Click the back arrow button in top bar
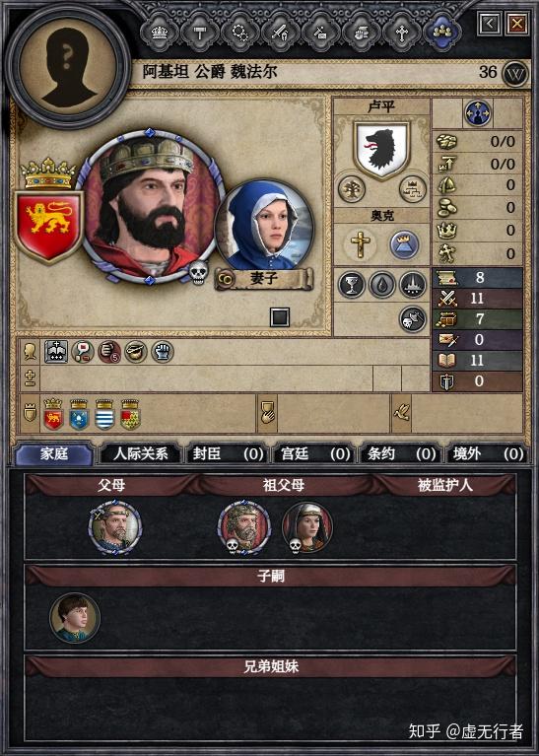This screenshot has height=756, width=539. (x=489, y=24)
